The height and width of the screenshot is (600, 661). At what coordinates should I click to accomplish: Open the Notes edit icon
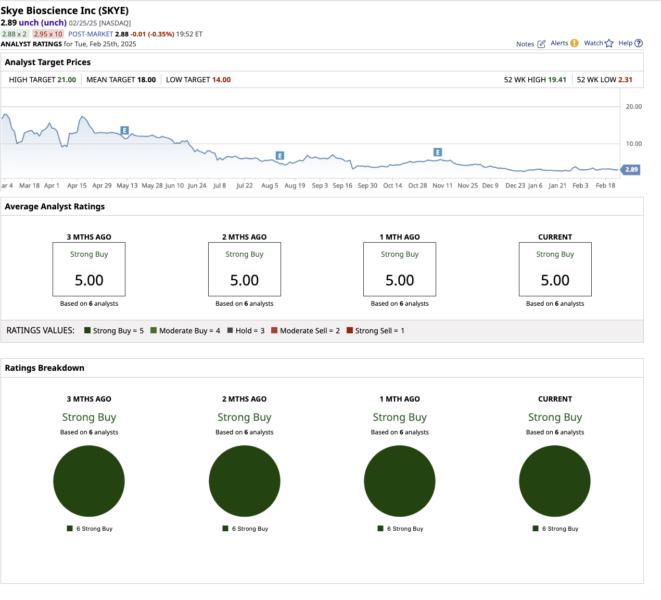click(541, 44)
